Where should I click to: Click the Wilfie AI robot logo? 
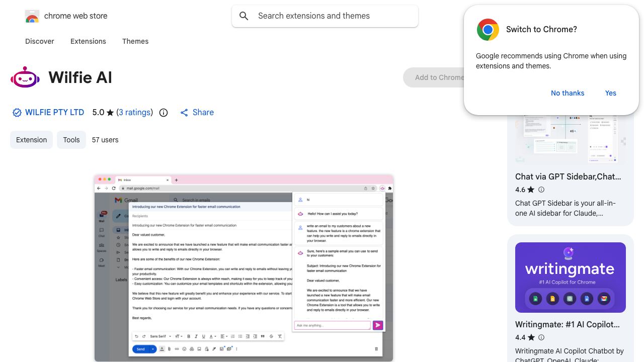(25, 77)
